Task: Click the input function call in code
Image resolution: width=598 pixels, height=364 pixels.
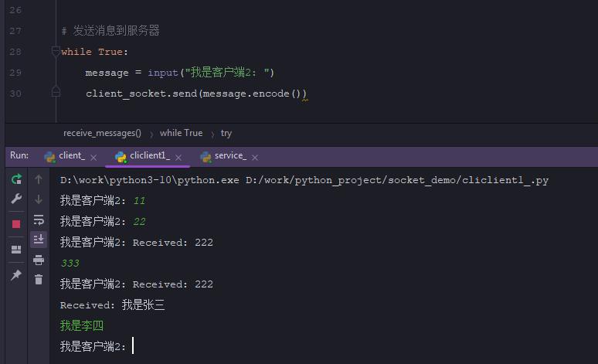Action: click(163, 73)
